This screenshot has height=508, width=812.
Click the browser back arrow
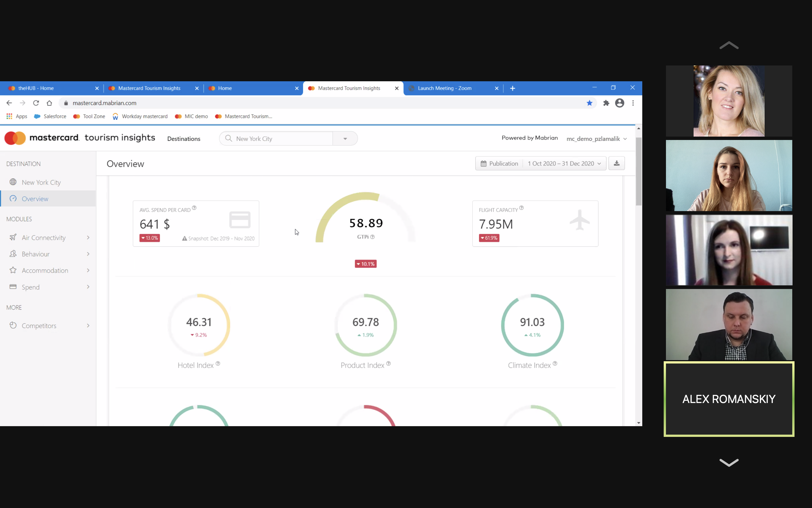9,103
